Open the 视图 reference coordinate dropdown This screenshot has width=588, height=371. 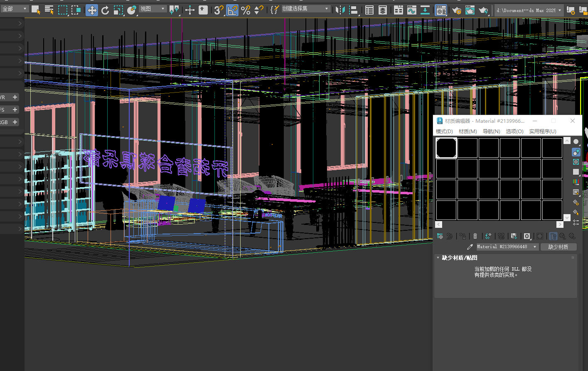[x=153, y=9]
